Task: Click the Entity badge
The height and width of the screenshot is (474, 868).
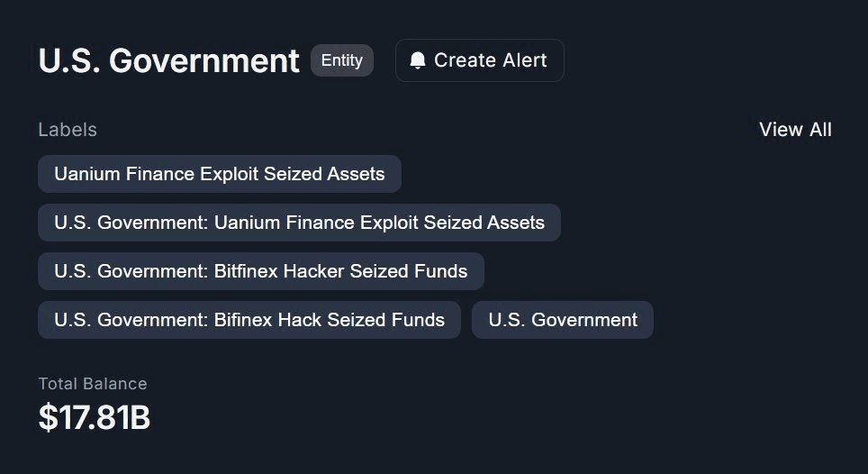Action: coord(341,60)
